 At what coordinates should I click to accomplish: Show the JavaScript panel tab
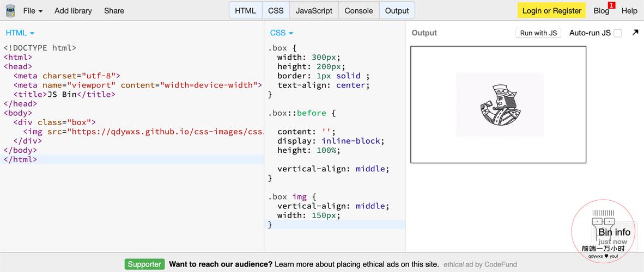tap(314, 11)
